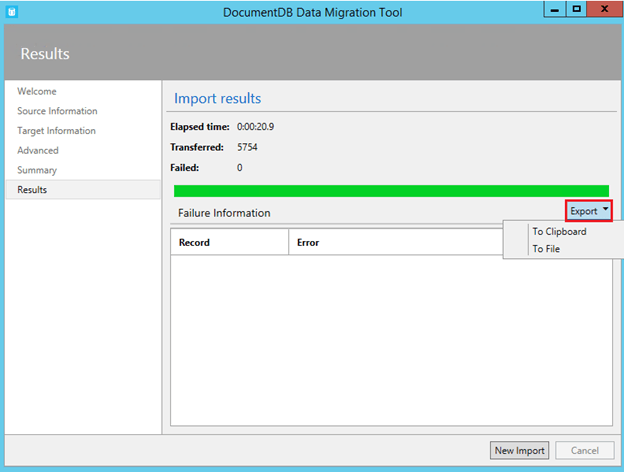Select To File in the Export menu
Viewport: 624px width, 472px height.
[546, 249]
